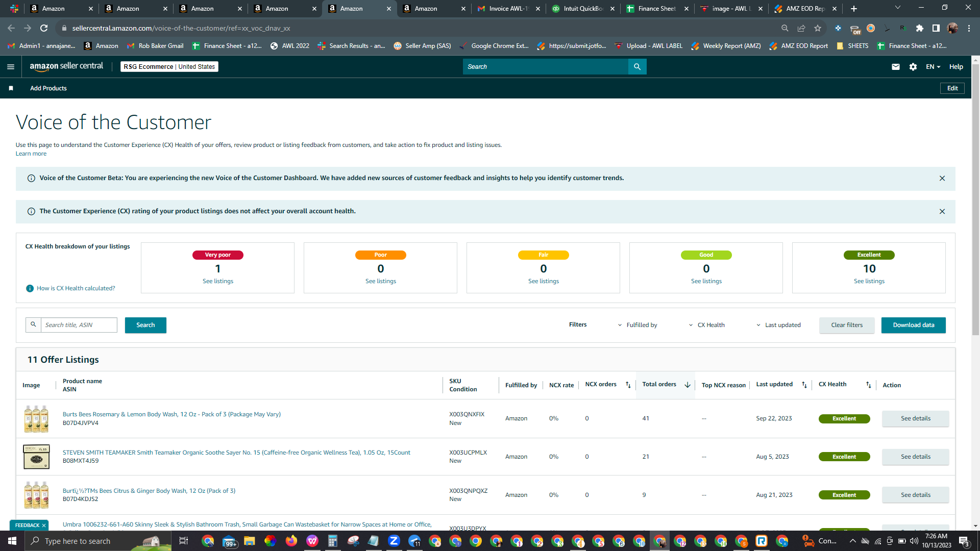The image size is (980, 551).
Task: Toggle sort on Total orders column
Action: (x=688, y=385)
